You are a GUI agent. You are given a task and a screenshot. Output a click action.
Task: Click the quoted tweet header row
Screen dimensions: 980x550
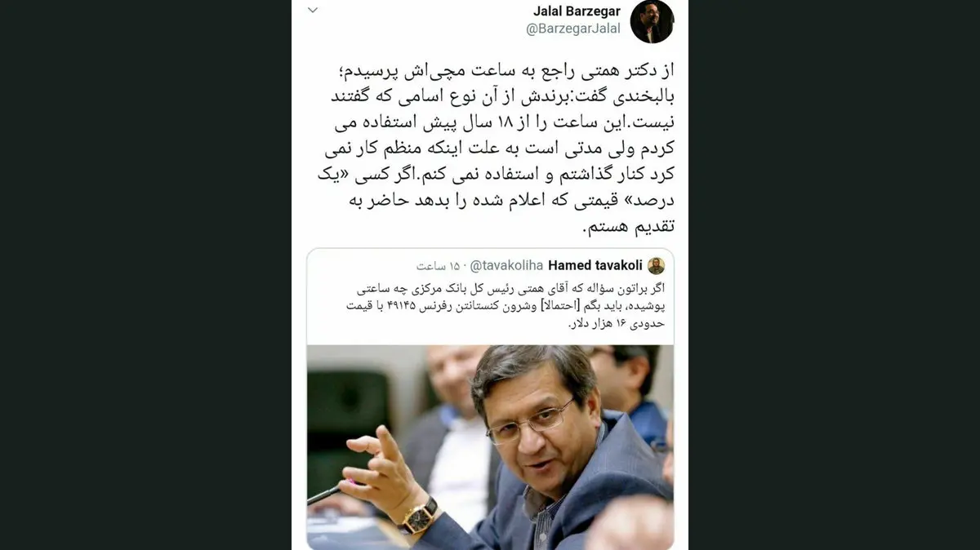click(x=490, y=265)
